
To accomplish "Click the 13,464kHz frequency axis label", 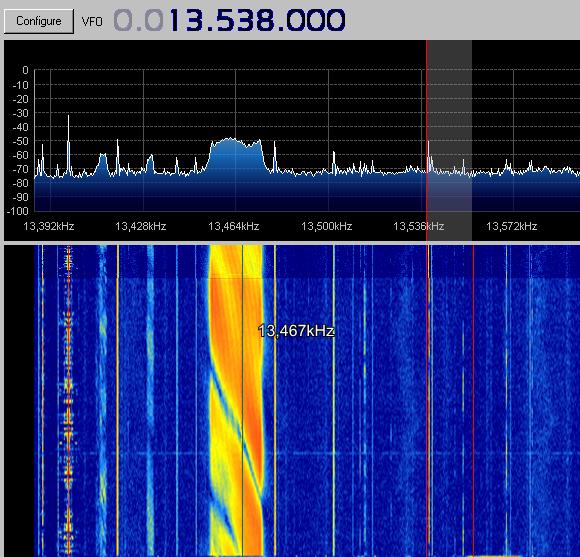I will (233, 226).
